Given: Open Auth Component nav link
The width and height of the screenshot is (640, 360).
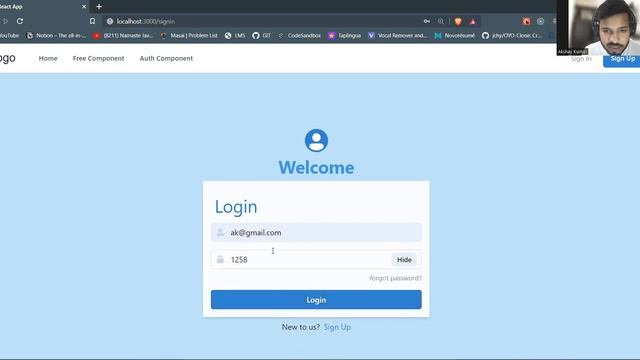Looking at the screenshot, I should pos(166,58).
